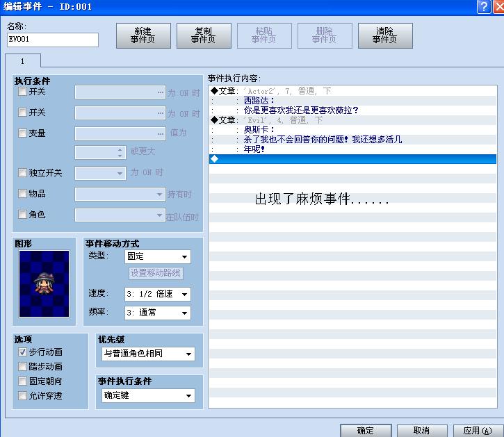Viewport: 504px width, 437px height.
Task: Confirm with the 确定 button
Action: 366,430
